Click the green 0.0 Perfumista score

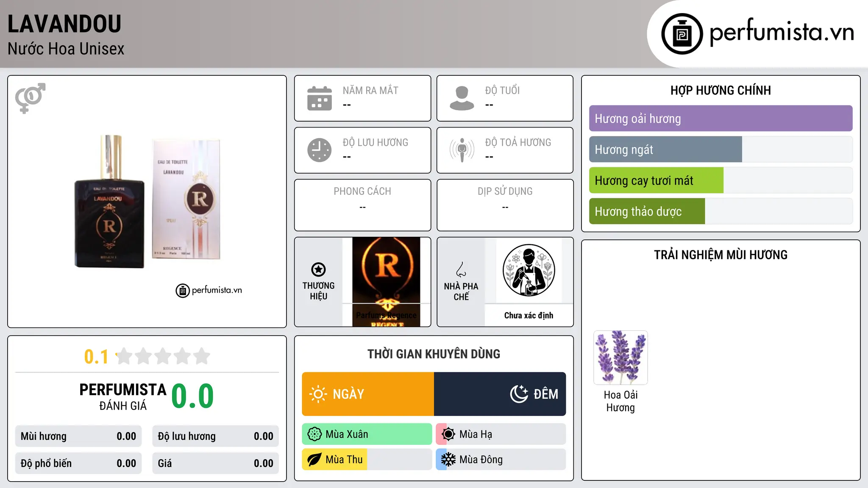click(192, 396)
